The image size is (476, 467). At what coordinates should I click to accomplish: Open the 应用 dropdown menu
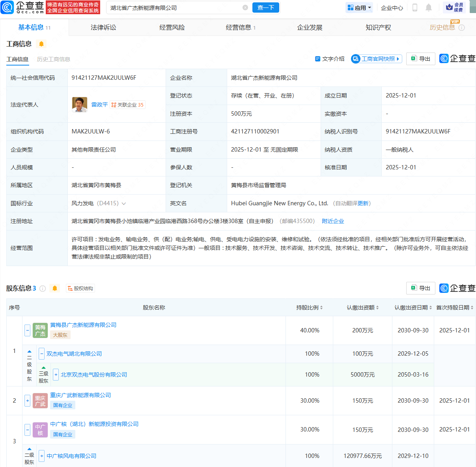click(359, 8)
